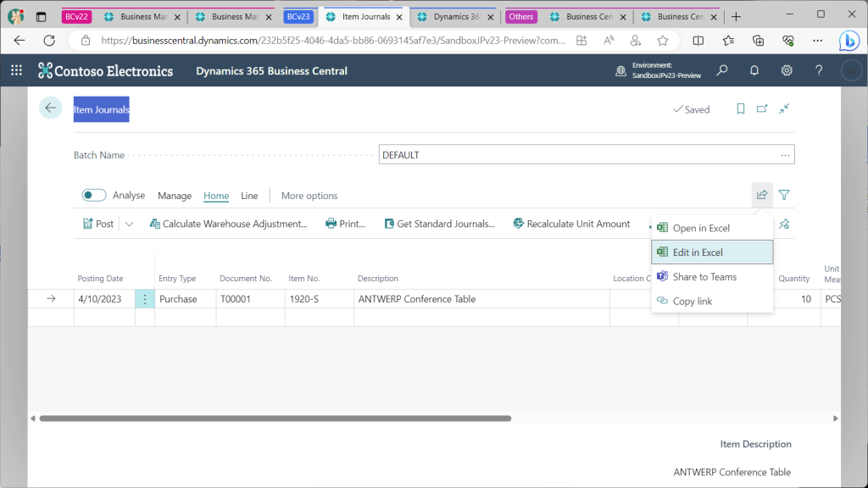Click the Posting Date column header

click(100, 278)
